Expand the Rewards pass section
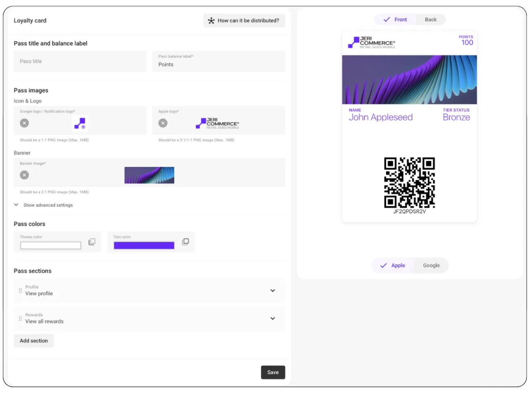This screenshot has width=532, height=396. coord(273,318)
